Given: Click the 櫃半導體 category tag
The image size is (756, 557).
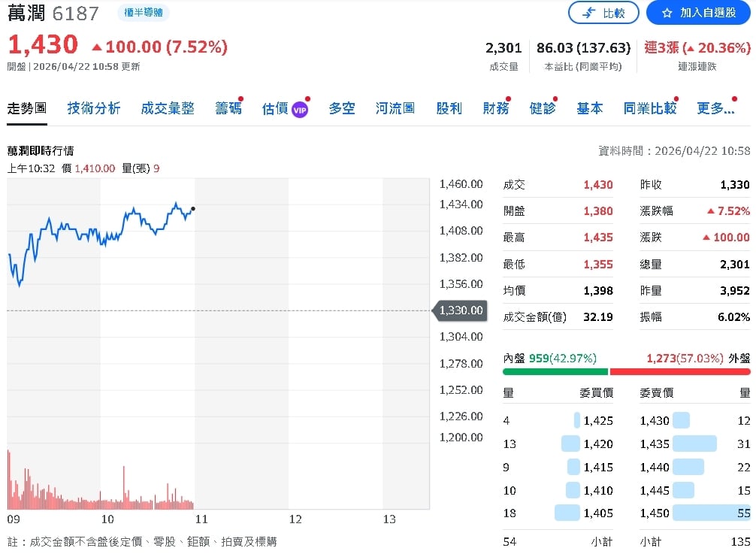Looking at the screenshot, I should [144, 13].
